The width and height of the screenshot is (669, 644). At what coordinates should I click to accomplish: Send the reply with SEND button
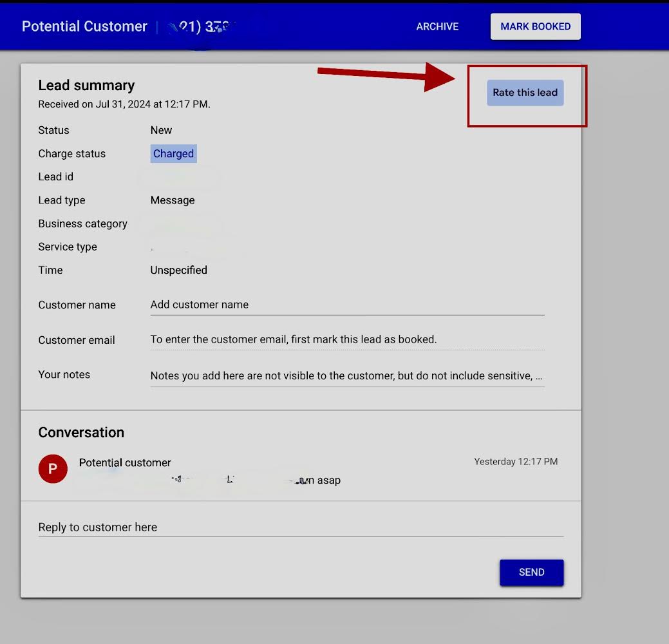point(531,572)
